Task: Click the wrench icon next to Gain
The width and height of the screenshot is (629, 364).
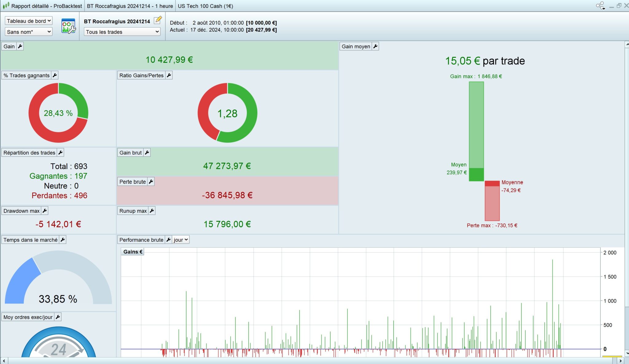Action: [x=20, y=46]
